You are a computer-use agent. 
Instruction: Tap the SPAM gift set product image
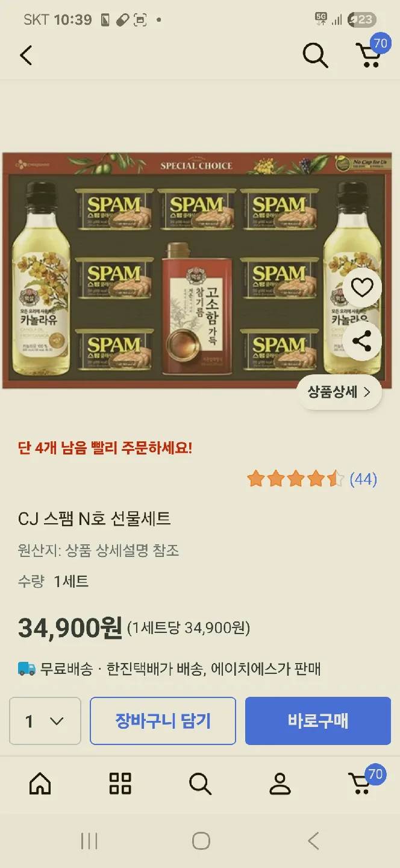pyautogui.click(x=197, y=271)
